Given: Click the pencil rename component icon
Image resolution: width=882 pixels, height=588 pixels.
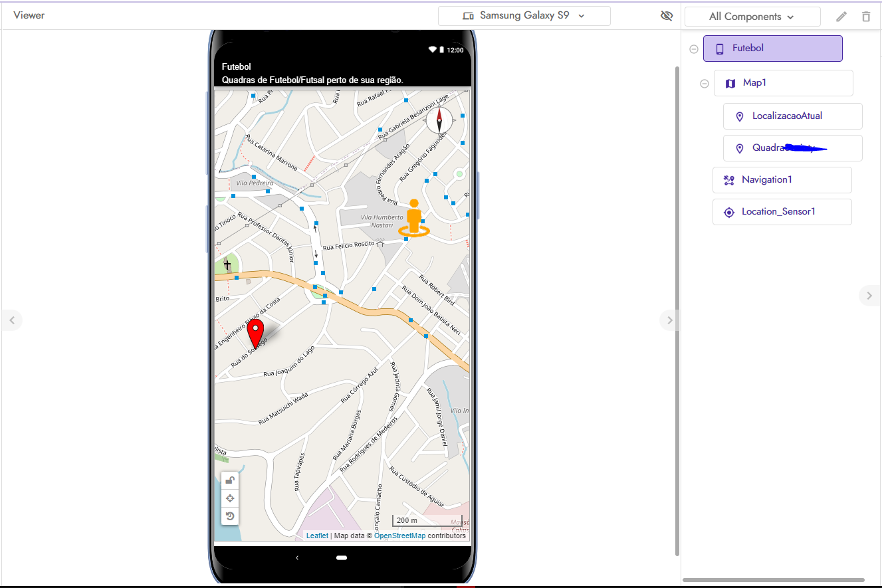Looking at the screenshot, I should tap(841, 17).
